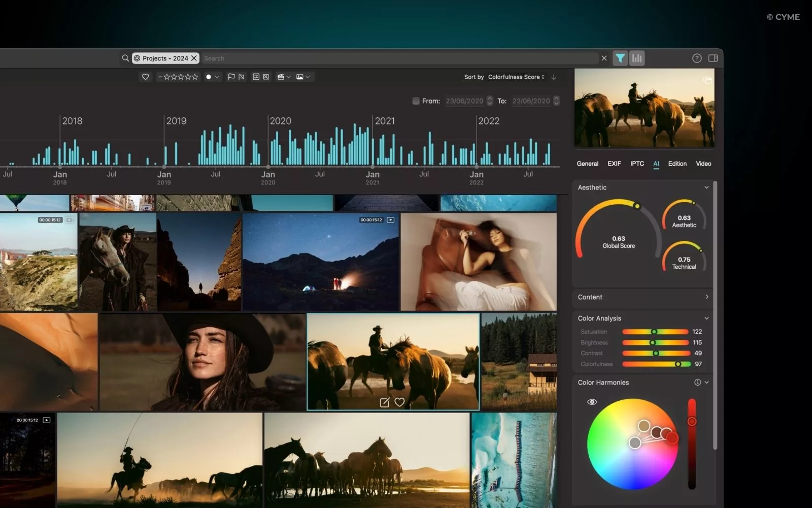812x508 pixels.
Task: Remove the Projects - 2024 filter token
Action: pyautogui.click(x=194, y=58)
